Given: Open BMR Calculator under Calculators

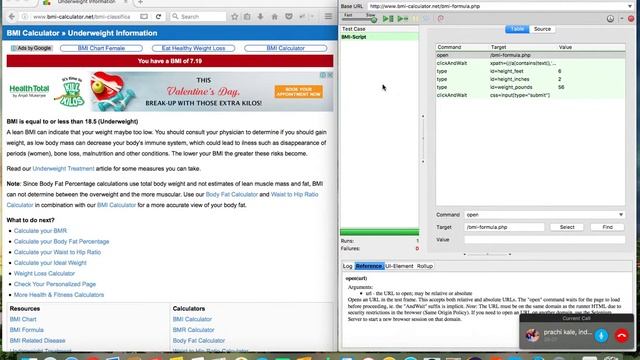Looking at the screenshot, I should 193,330.
